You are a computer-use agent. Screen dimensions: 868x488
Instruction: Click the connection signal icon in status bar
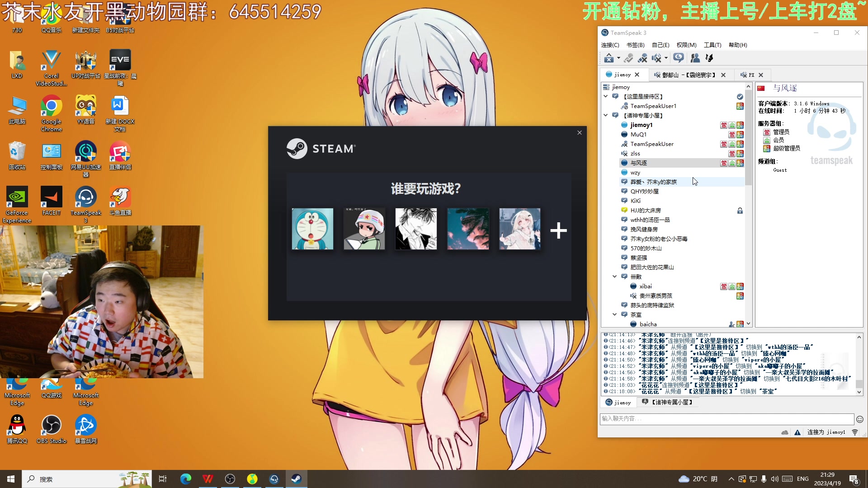tap(855, 432)
